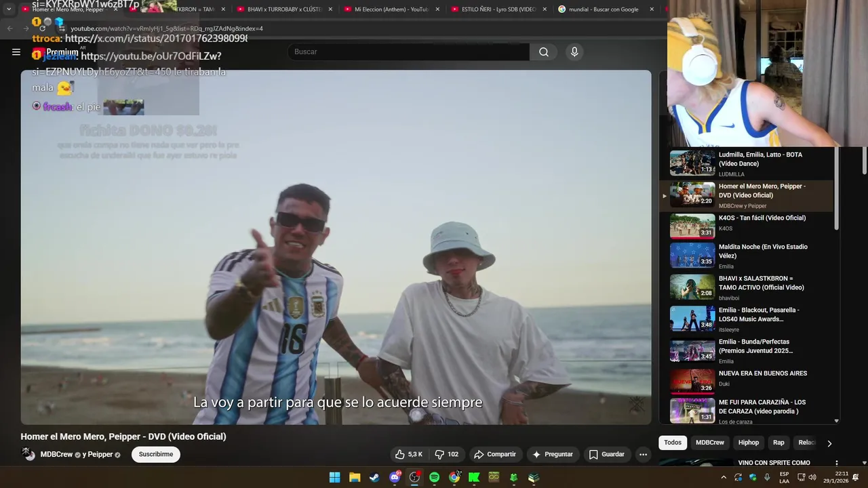The width and height of the screenshot is (868, 488).
Task: Open the MDBCrew channel name link
Action: pyautogui.click(x=56, y=454)
